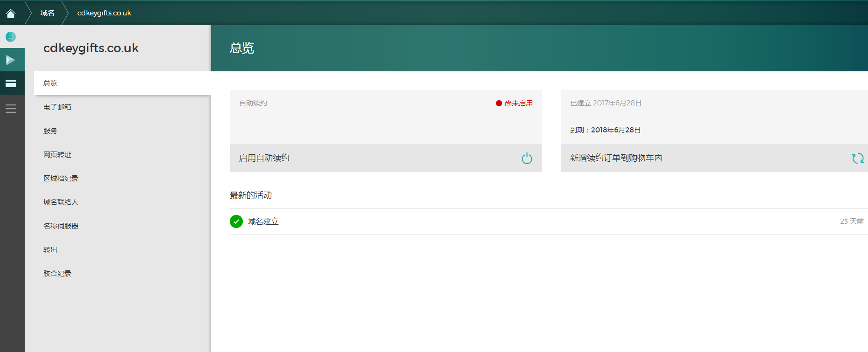This screenshot has height=352, width=868.
Task: Open the card/billing sidebar icon
Action: tap(11, 83)
